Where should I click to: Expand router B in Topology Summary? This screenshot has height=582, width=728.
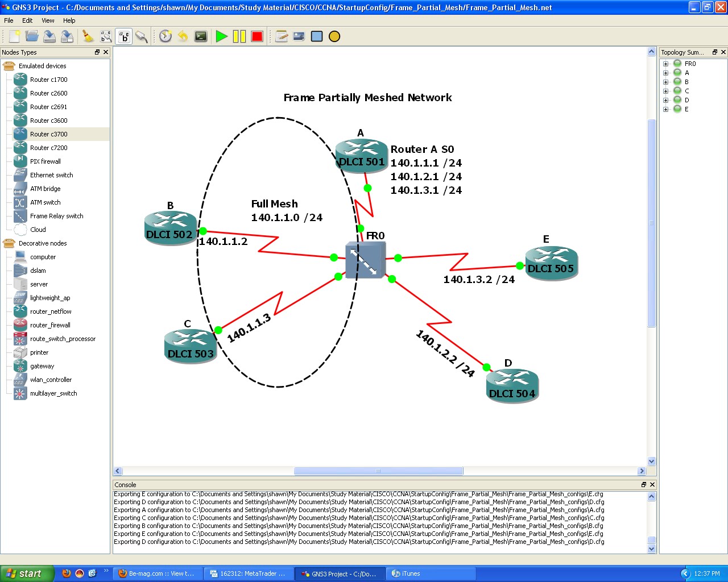(665, 82)
